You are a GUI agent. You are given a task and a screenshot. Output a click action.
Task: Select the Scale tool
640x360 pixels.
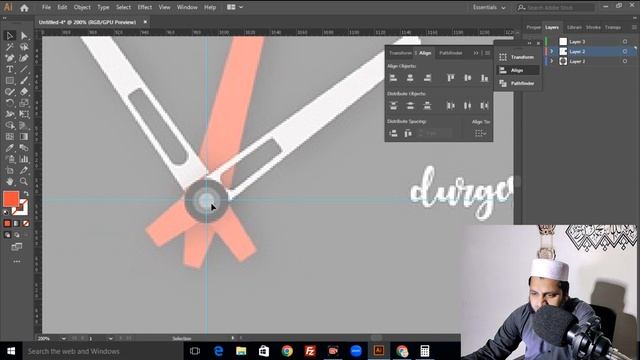(x=24, y=103)
